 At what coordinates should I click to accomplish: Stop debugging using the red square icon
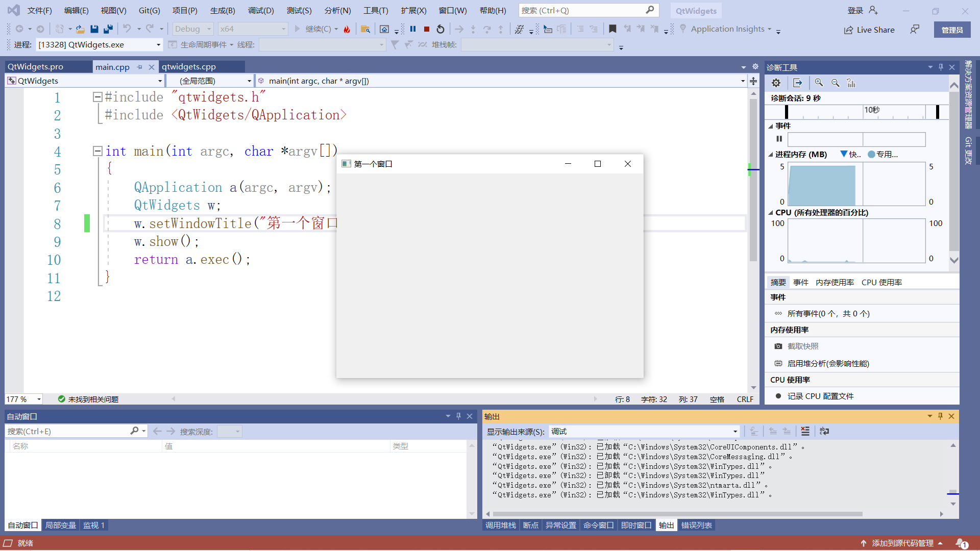tap(427, 29)
